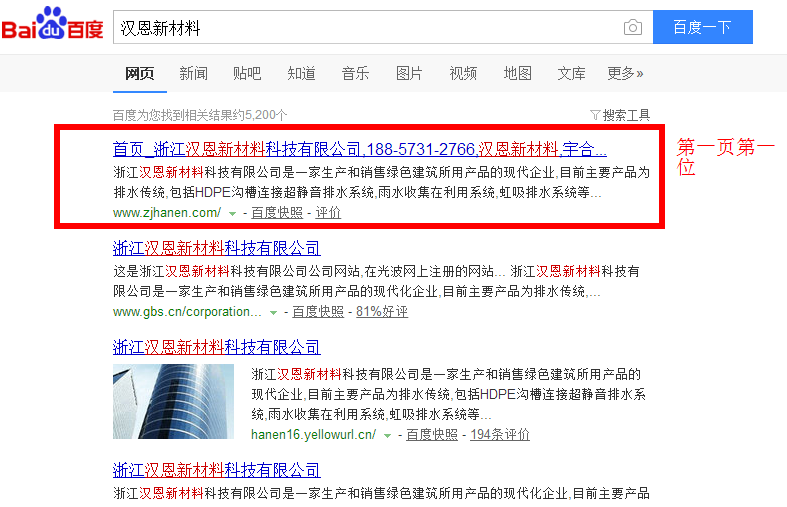
Task: Open 百度快照 for the zjhanen.com result
Action: coord(277,213)
